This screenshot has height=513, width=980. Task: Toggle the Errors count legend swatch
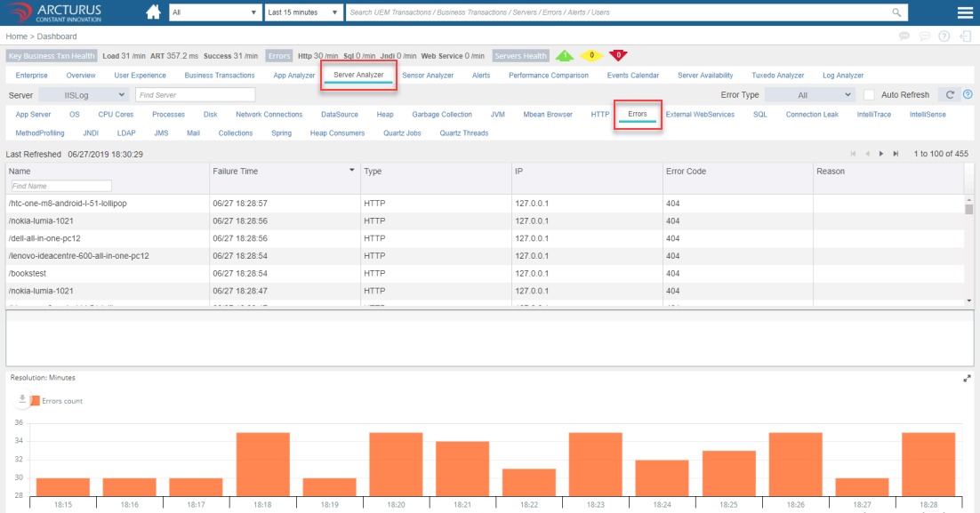coord(36,401)
